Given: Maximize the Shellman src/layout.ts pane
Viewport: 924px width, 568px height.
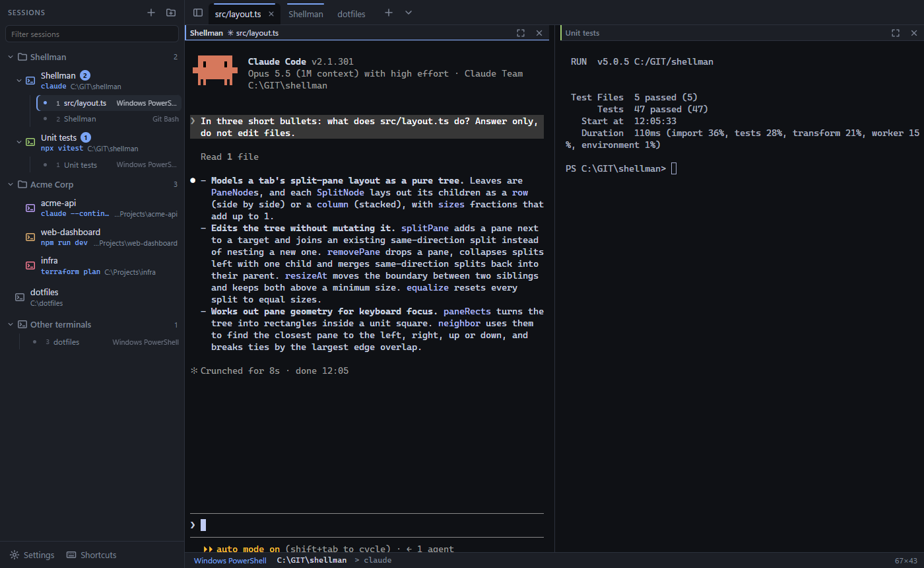Looking at the screenshot, I should pyautogui.click(x=521, y=33).
